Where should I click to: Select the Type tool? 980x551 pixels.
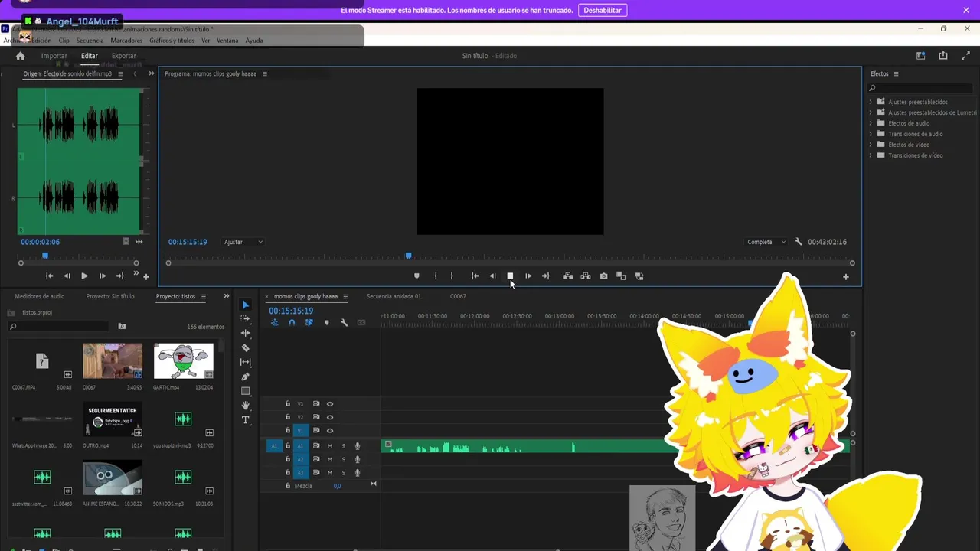[246, 420]
